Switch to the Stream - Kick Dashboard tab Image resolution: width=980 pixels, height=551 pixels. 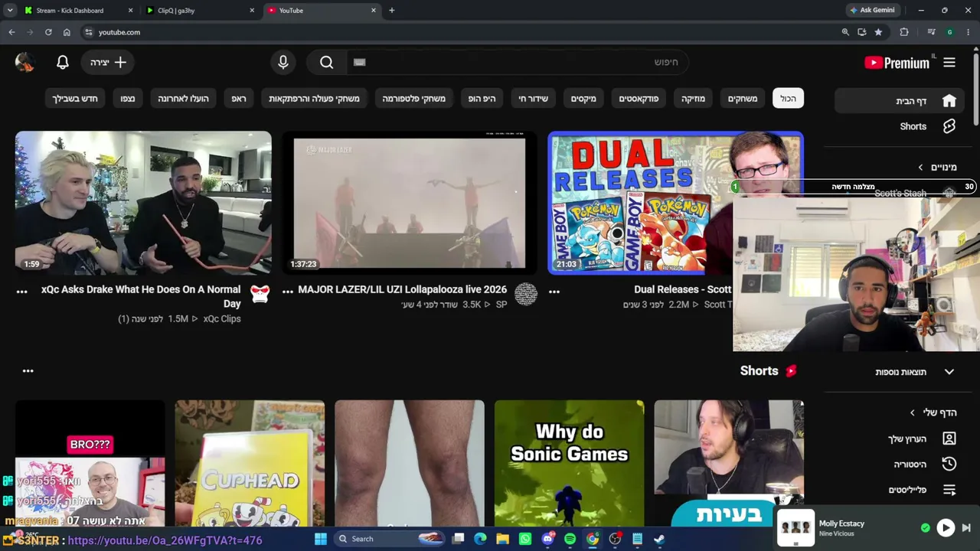(77, 11)
